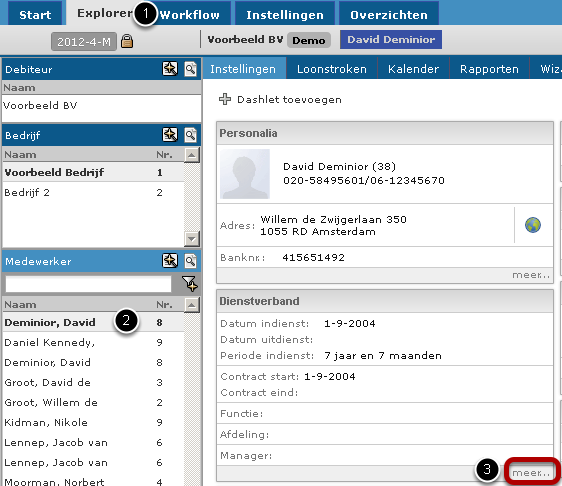Screen dimensions: 562x486
Task: Click the star icon in Bedrijf header
Action: click(x=170, y=135)
